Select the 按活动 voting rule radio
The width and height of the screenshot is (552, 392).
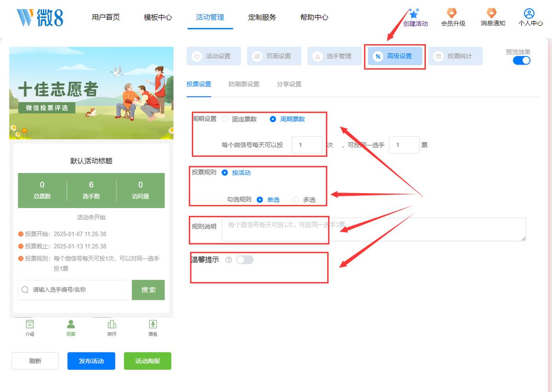point(224,173)
